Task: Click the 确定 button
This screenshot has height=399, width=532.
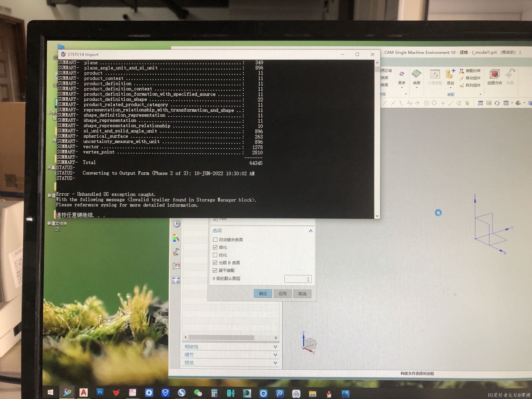Action: [263, 294]
